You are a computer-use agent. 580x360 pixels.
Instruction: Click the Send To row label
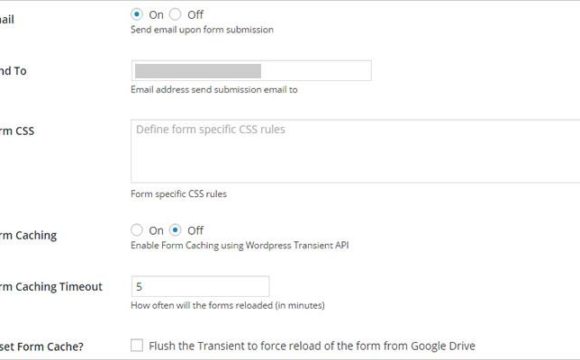coord(13,71)
